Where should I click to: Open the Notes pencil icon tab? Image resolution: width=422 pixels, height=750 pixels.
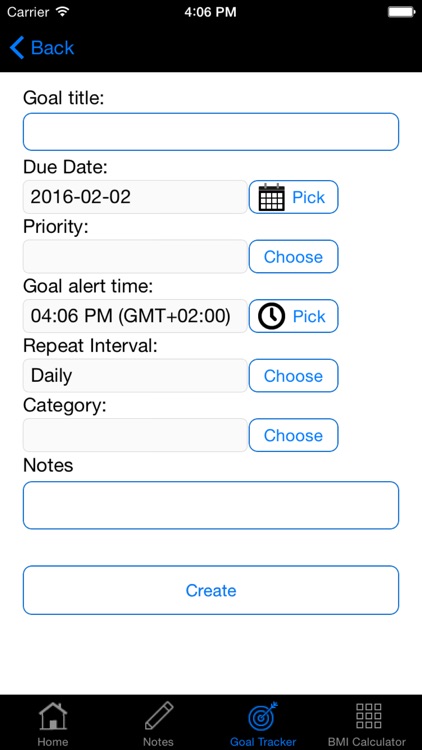pos(158,716)
